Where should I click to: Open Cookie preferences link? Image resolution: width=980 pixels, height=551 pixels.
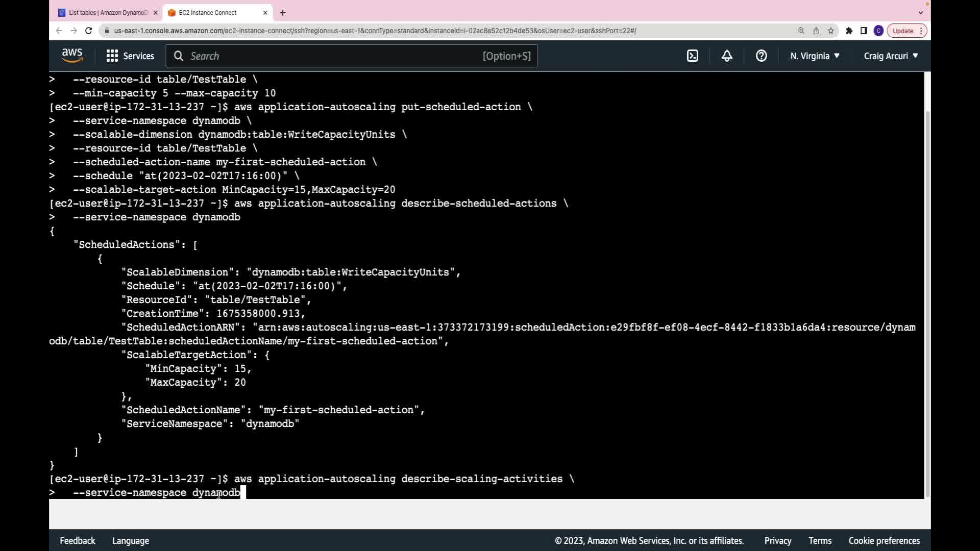click(884, 541)
